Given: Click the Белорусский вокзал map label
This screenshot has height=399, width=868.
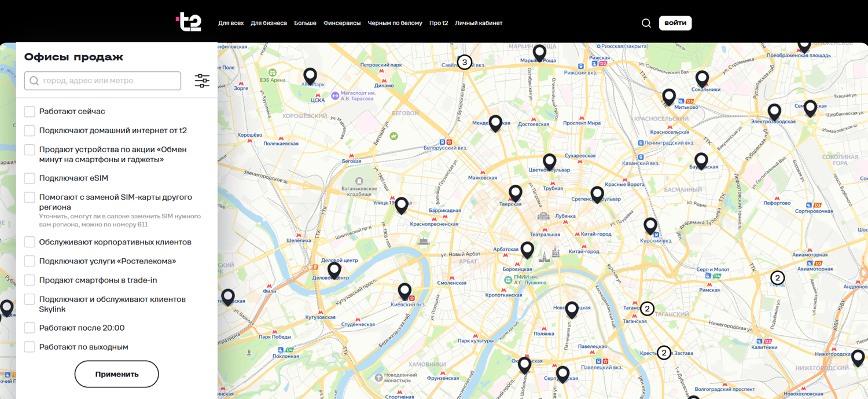Looking at the screenshot, I should [445, 148].
